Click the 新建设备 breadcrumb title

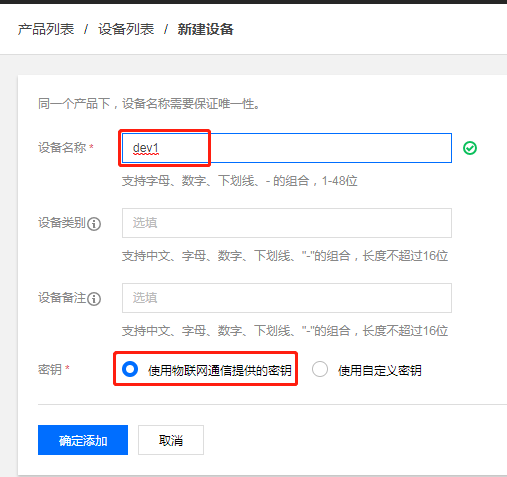tap(205, 29)
